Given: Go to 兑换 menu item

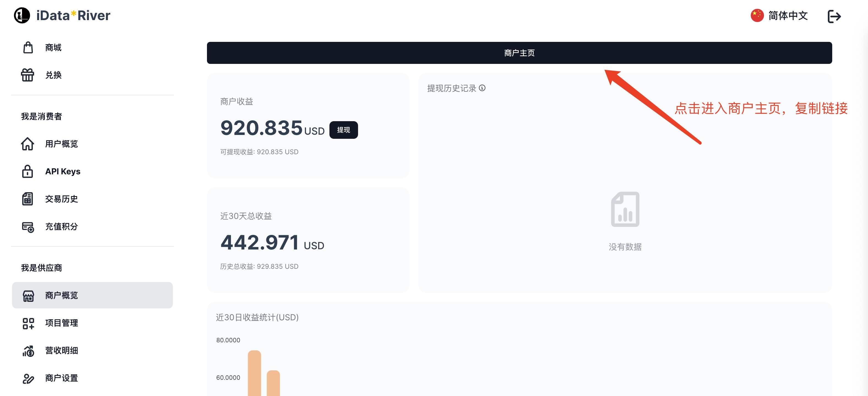Looking at the screenshot, I should point(92,75).
